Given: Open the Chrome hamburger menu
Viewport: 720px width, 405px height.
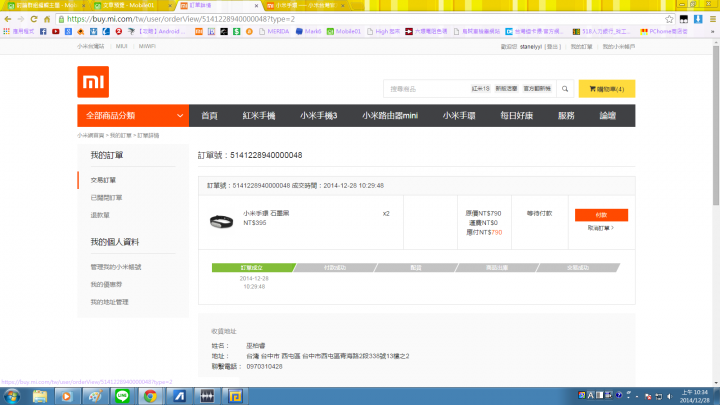Looking at the screenshot, I should (x=713, y=19).
